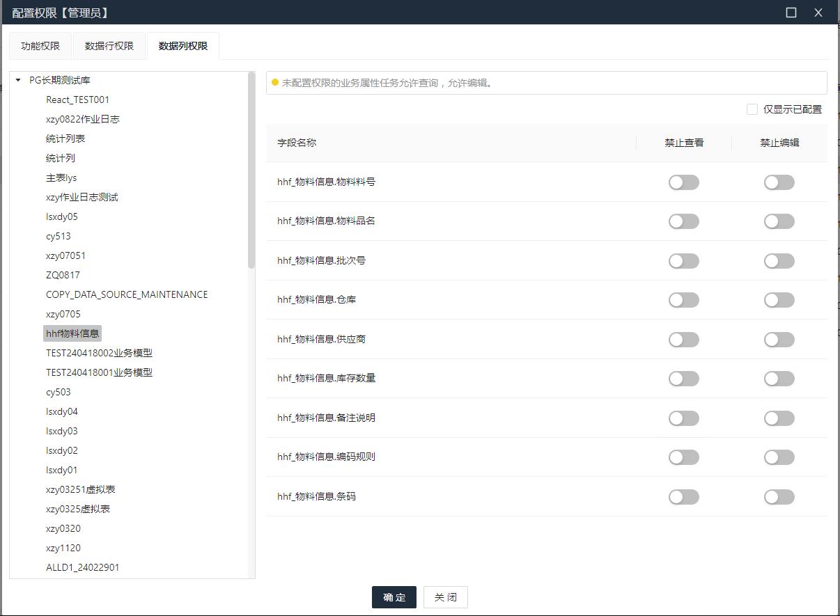840x616 pixels.
Task: Turn on 禁止编辑 for 仓库 field
Action: 779,300
